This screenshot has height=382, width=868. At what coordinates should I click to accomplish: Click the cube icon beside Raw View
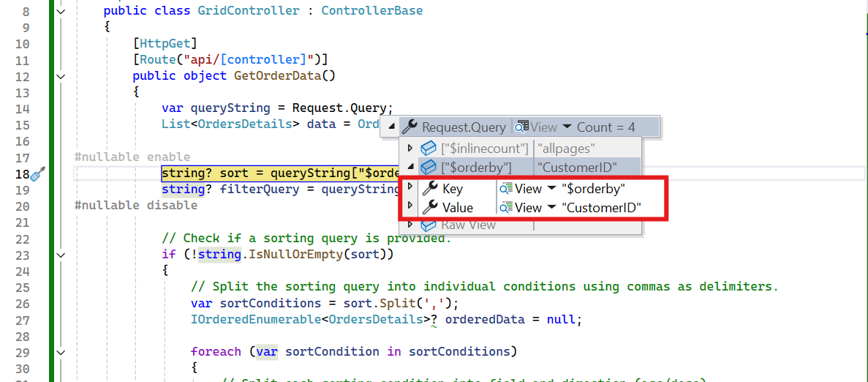(x=429, y=225)
